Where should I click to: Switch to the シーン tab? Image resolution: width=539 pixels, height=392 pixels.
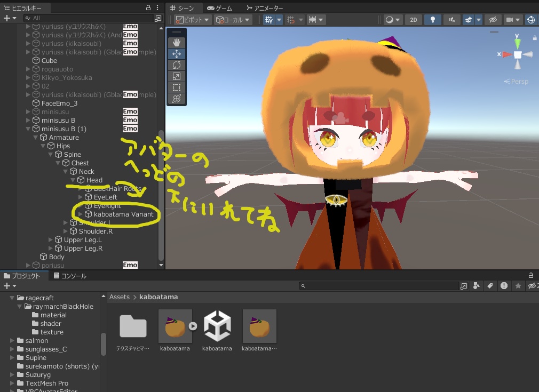182,8
